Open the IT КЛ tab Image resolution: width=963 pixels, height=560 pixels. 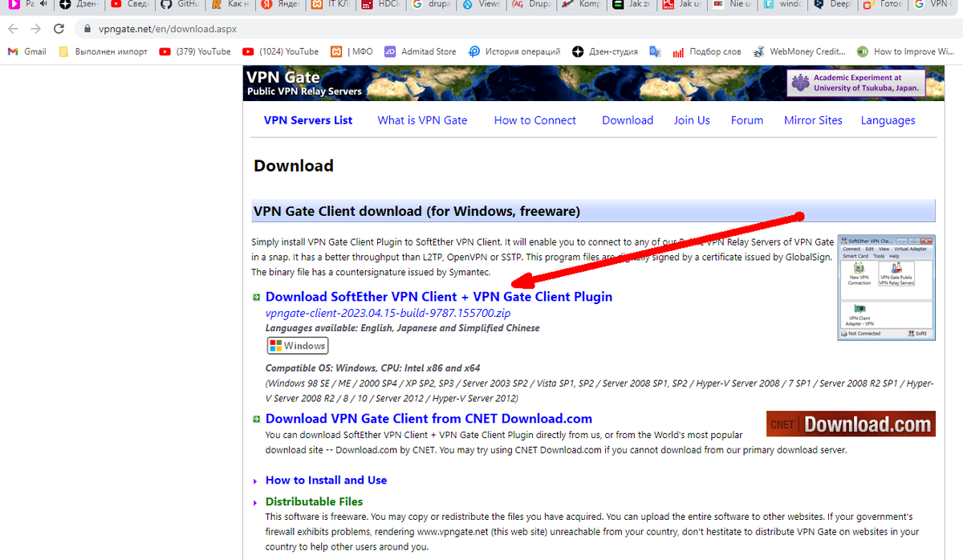(331, 5)
